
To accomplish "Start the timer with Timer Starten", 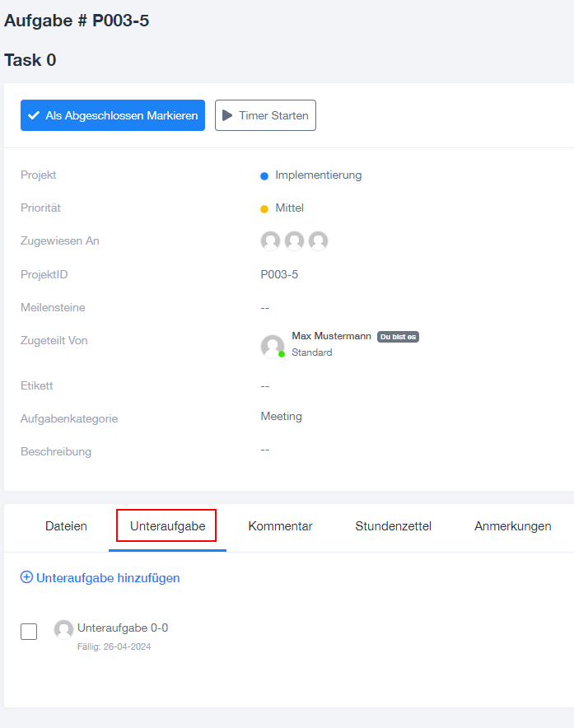I will 265,115.
